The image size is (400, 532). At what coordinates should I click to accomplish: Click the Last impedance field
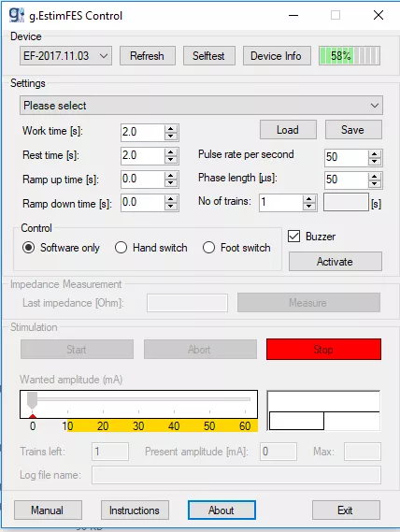coord(187,303)
